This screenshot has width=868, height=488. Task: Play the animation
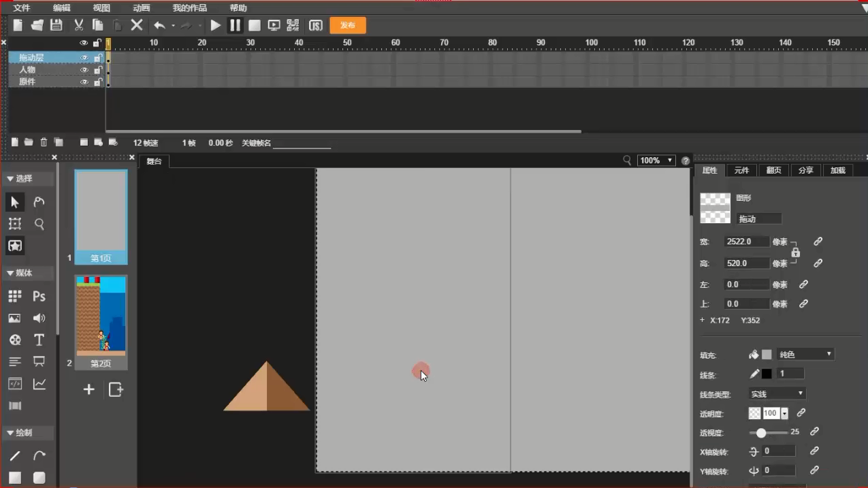click(216, 25)
